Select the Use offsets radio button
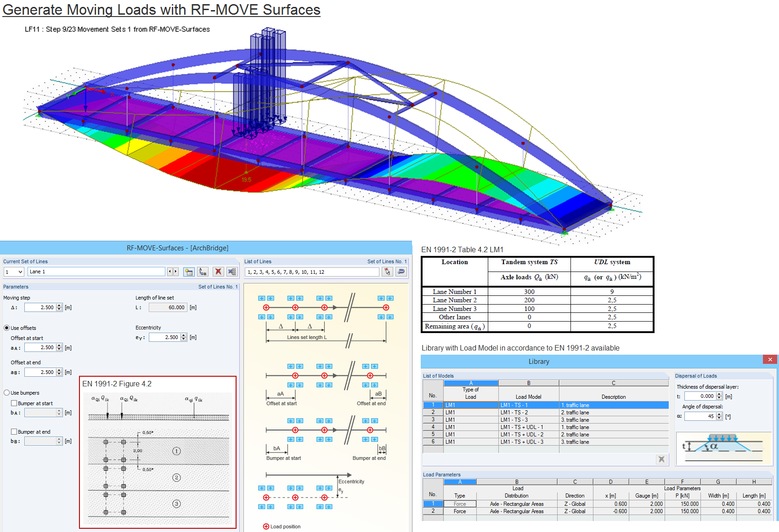 (7, 328)
